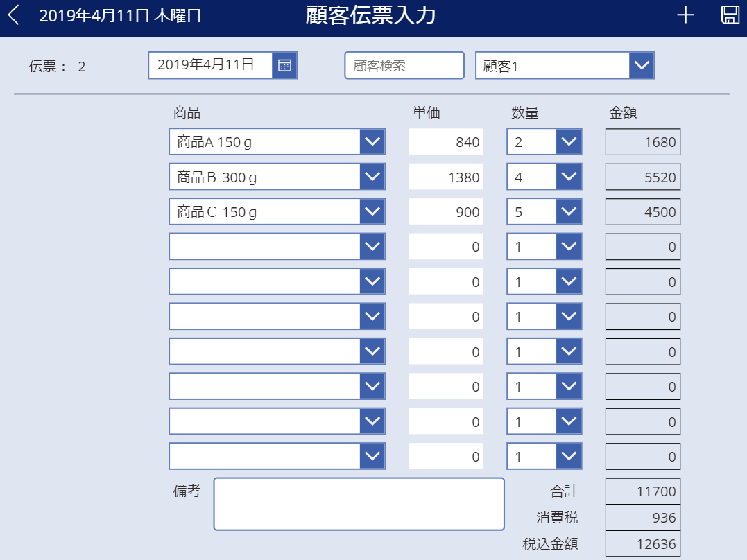
Task: Open the 商品A 150g product dropdown
Action: [x=373, y=141]
